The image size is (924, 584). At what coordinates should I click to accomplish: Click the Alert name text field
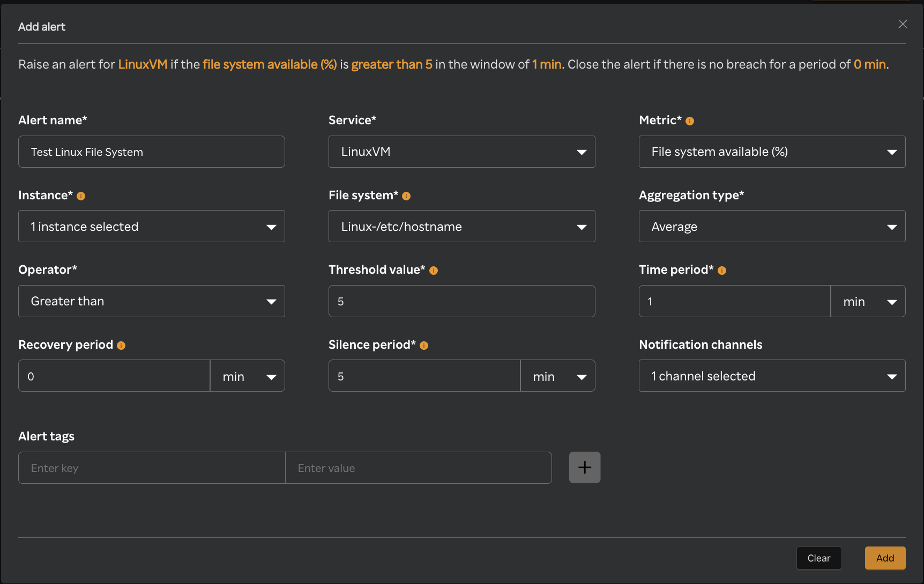151,152
